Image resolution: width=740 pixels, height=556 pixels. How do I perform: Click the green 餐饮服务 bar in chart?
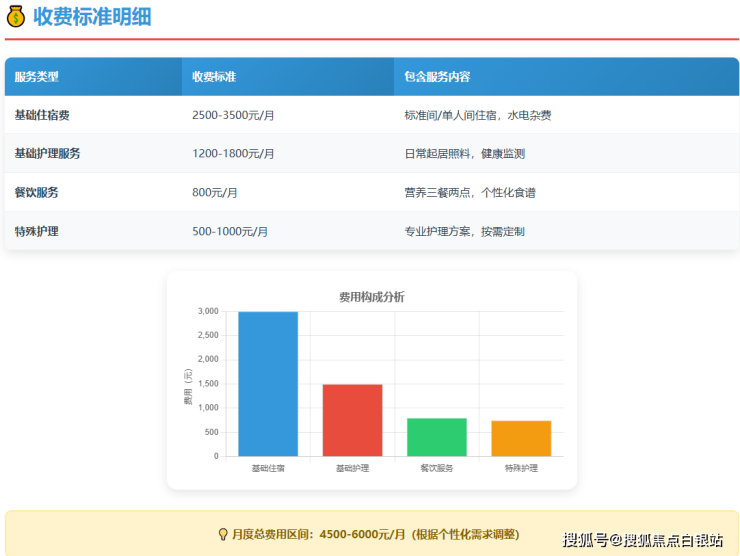click(436, 437)
